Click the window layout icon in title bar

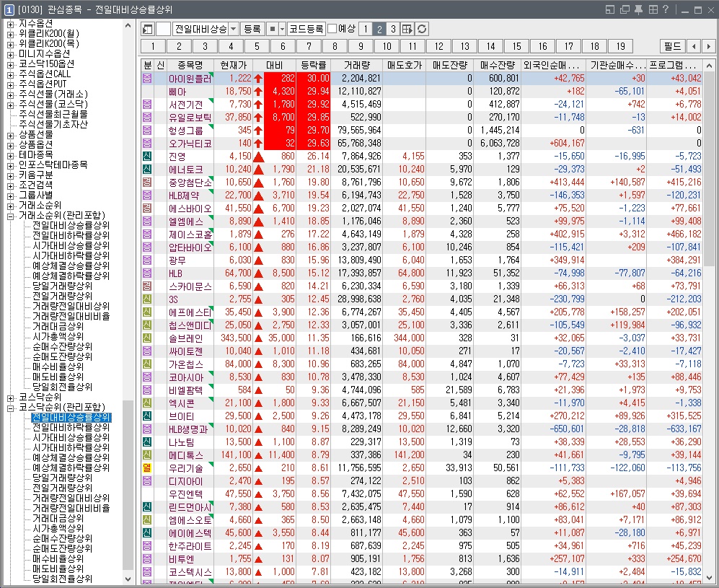[610, 9]
